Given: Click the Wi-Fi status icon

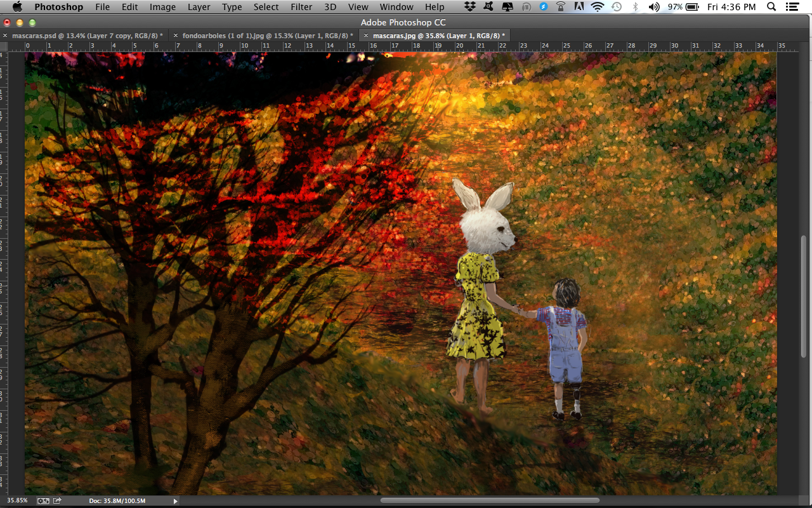Looking at the screenshot, I should [597, 7].
